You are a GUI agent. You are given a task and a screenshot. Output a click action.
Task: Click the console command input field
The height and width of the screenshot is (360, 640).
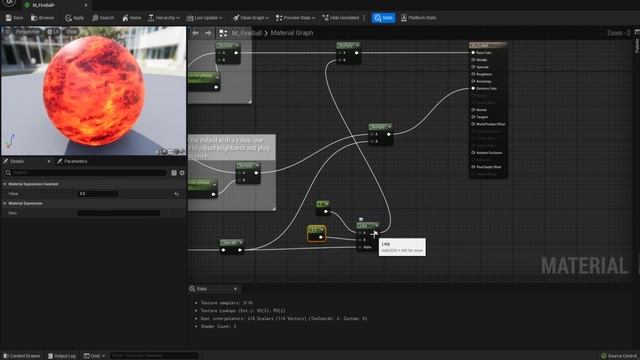click(154, 356)
